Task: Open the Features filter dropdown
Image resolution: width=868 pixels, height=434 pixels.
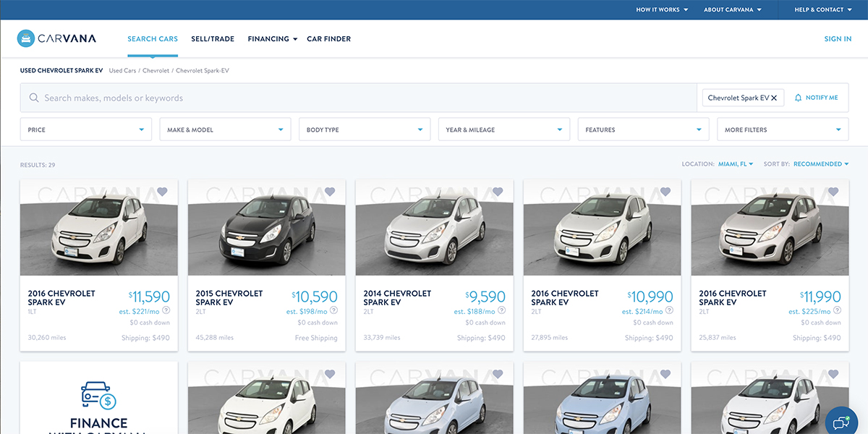Action: [x=644, y=129]
